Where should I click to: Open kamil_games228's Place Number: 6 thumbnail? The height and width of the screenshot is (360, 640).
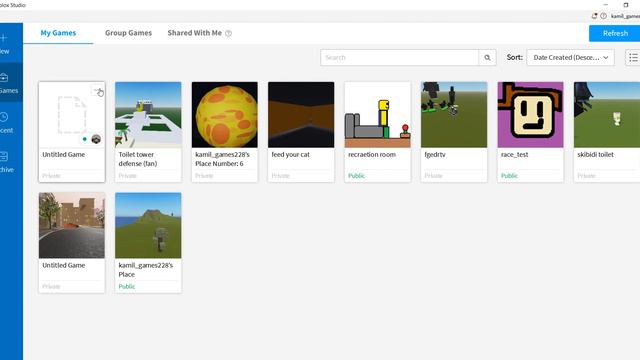point(224,115)
